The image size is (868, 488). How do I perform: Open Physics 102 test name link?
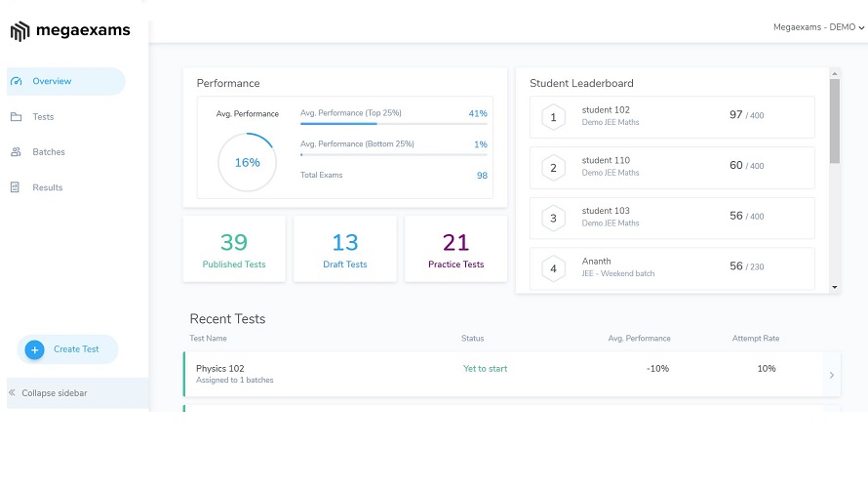tap(219, 369)
